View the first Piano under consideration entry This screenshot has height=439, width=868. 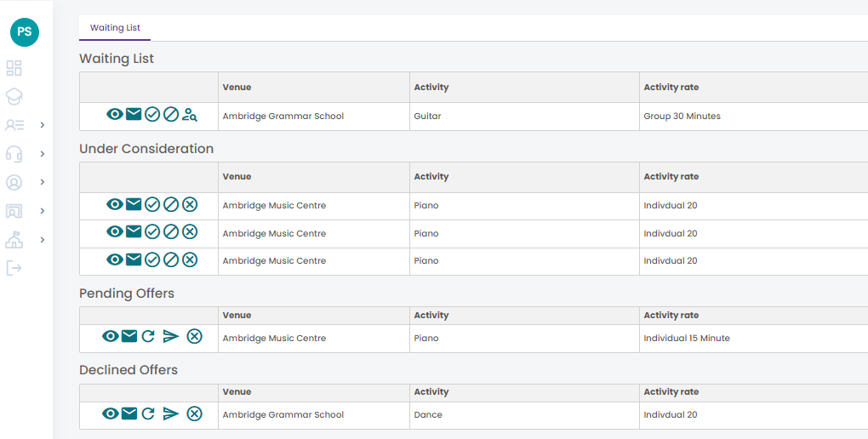pos(115,204)
